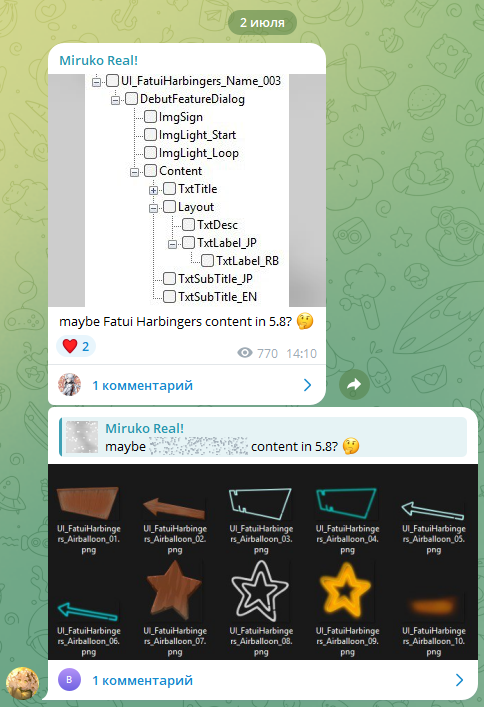Click the forward share arrow icon
This screenshot has height=707, width=484.
pos(354,385)
